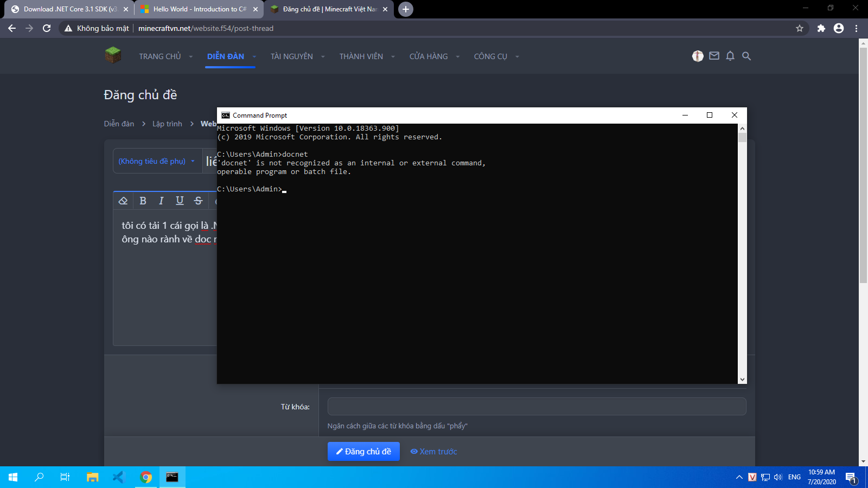The height and width of the screenshot is (488, 868).
Task: Click the Lập trình breadcrumb link
Action: (x=167, y=124)
